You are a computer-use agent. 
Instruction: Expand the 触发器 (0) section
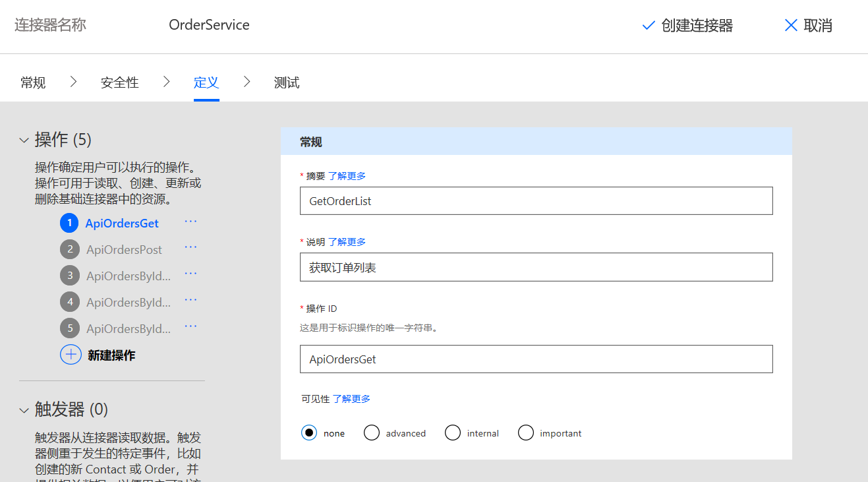[x=22, y=409]
